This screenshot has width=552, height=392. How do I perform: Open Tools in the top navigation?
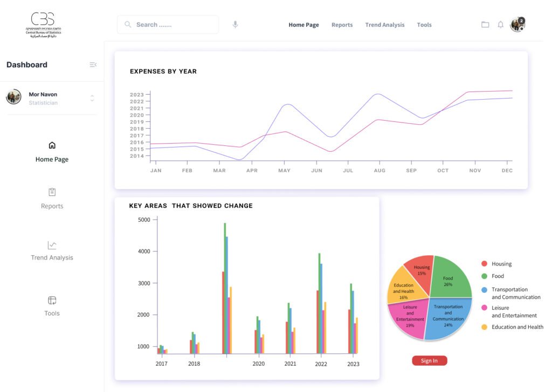(x=424, y=25)
